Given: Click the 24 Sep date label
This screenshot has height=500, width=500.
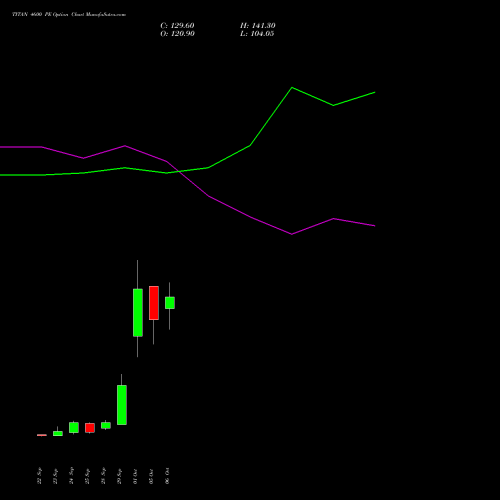Looking at the screenshot, I should point(71,476).
